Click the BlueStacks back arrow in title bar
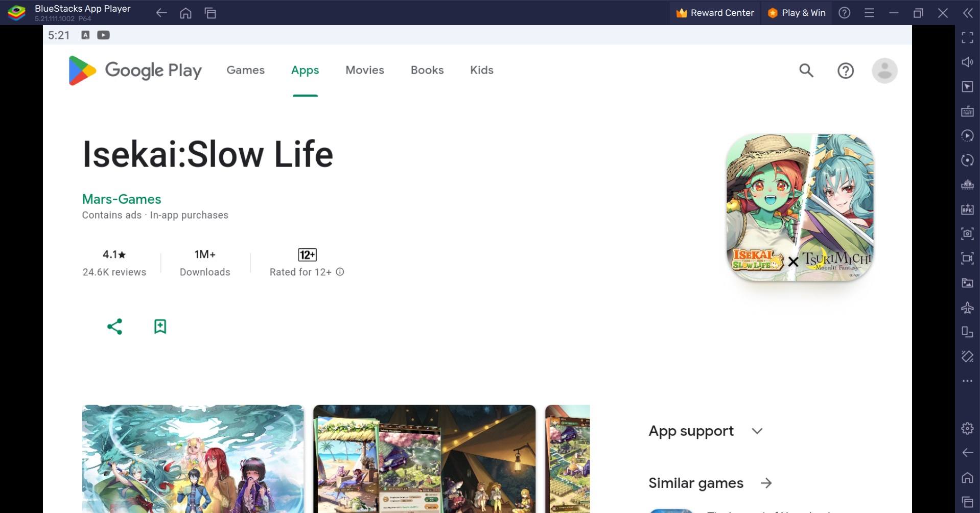The height and width of the screenshot is (513, 980). click(161, 13)
